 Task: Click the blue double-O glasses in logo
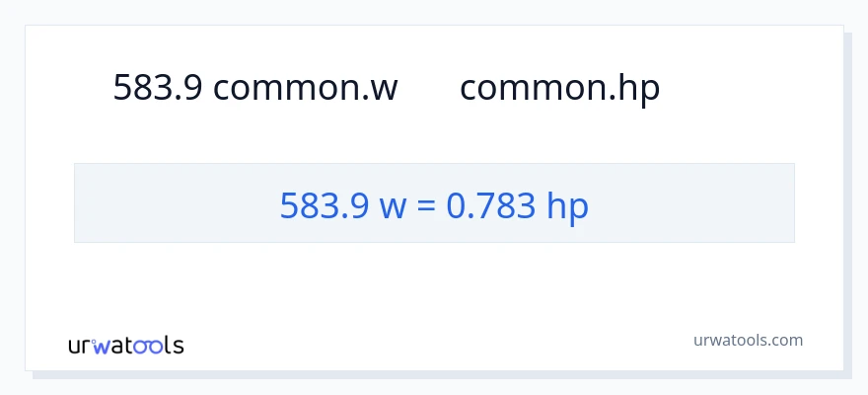(x=150, y=346)
